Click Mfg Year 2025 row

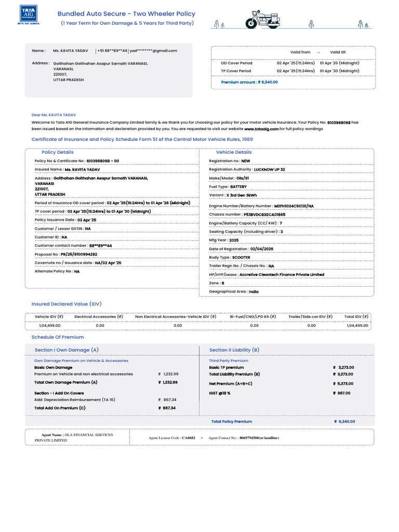pos(223,240)
